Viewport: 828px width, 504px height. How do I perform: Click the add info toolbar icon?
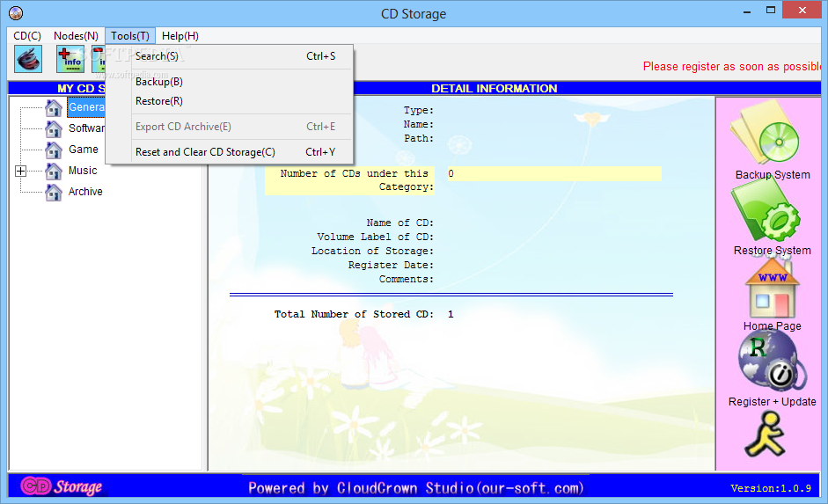pyautogui.click(x=70, y=59)
